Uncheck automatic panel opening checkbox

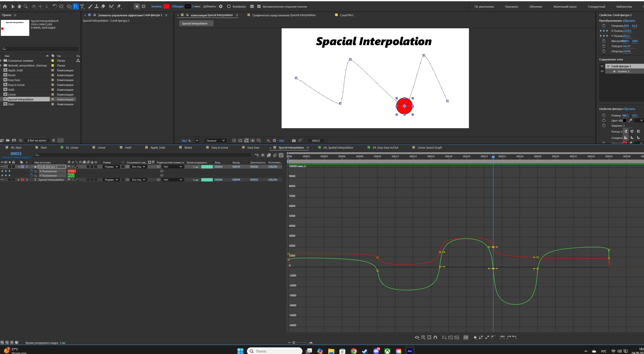tap(259, 6)
